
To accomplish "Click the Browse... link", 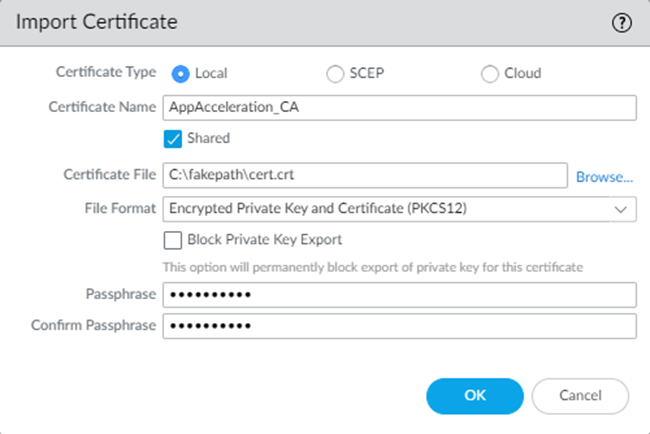I will click(604, 177).
